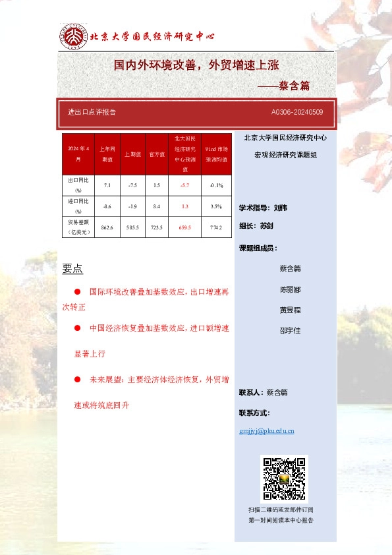Click the row label 进口同比(%)
Image resolution: width=392 pixels, height=555 pixels.
[78, 206]
